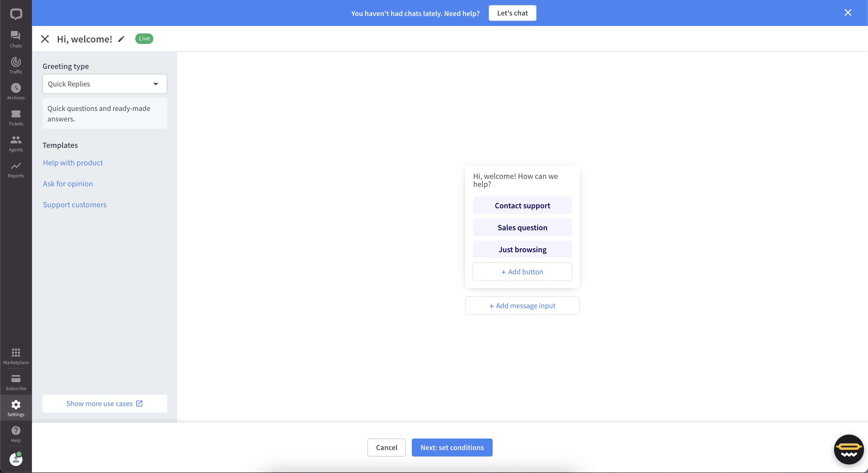Open the chat widget bubble
This screenshot has height=473, width=868.
(x=849, y=450)
